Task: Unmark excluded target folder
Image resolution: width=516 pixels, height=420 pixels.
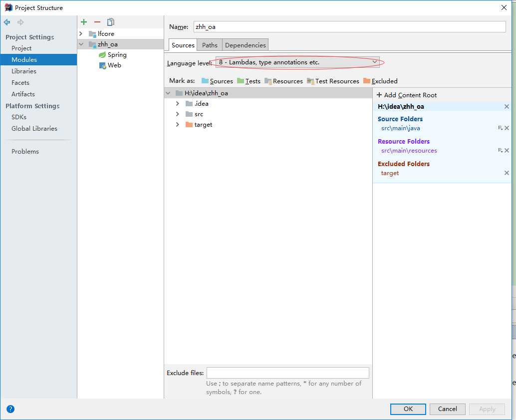Action: click(507, 173)
